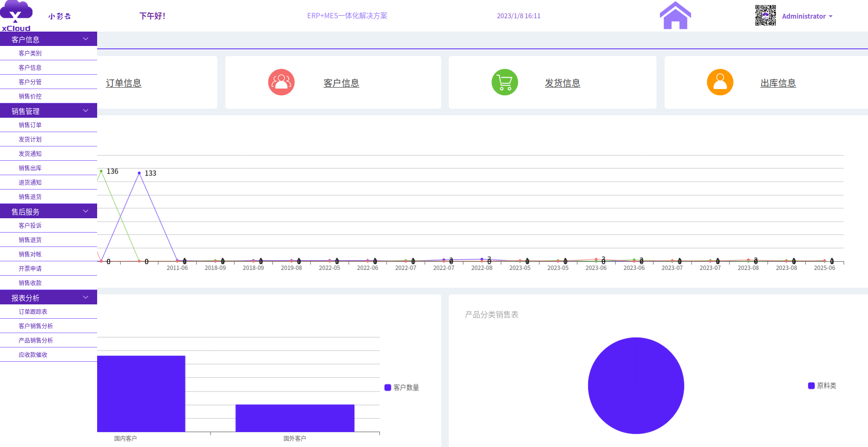Click the orange user icon
This screenshot has height=447, width=868.
(720, 82)
